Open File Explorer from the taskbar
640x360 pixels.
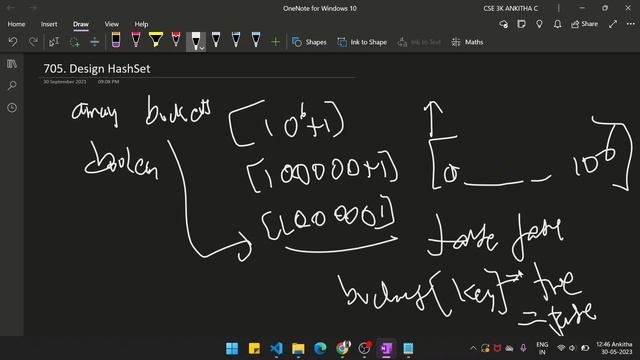tap(298, 348)
